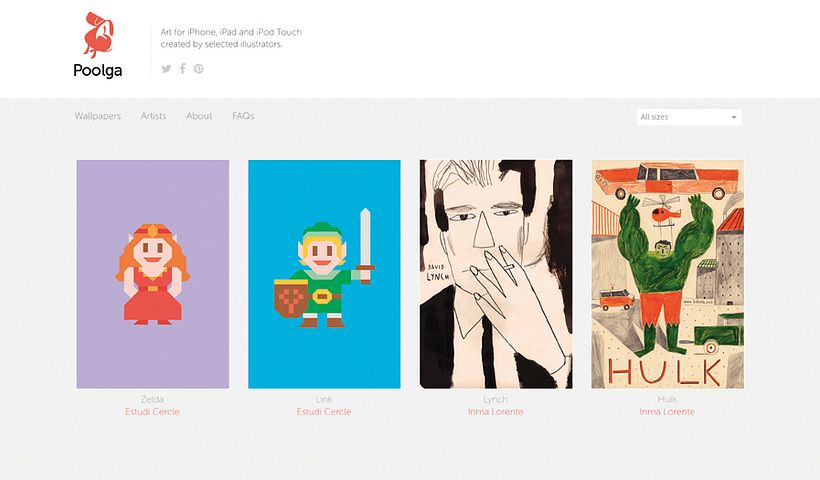View the Lynch portrait wallpaper
The height and width of the screenshot is (480, 820).
(496, 274)
